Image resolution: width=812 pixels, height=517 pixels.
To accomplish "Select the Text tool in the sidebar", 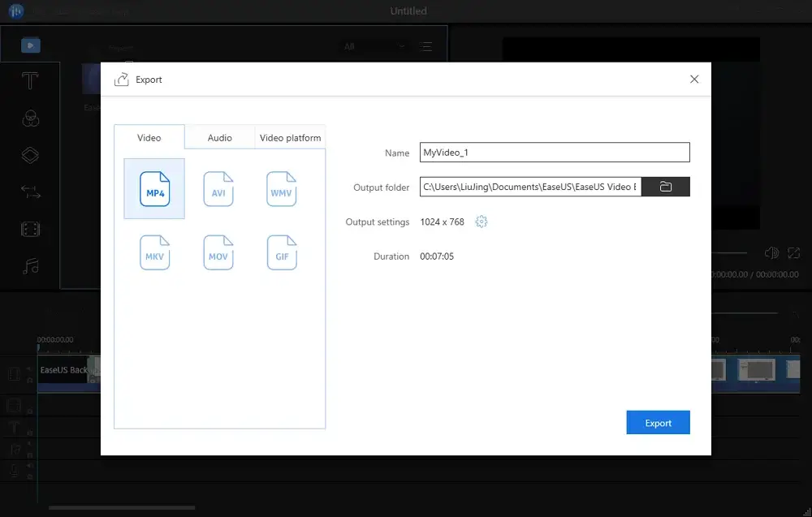I will tap(30, 80).
